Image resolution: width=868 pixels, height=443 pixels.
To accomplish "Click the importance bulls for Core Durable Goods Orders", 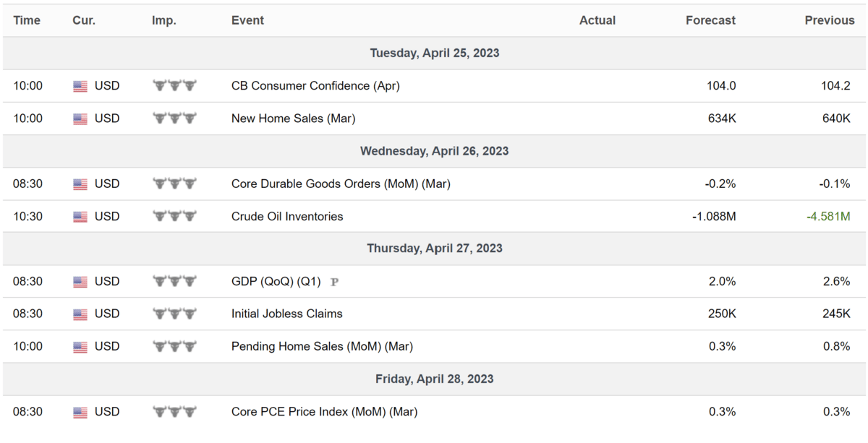I will [x=174, y=184].
